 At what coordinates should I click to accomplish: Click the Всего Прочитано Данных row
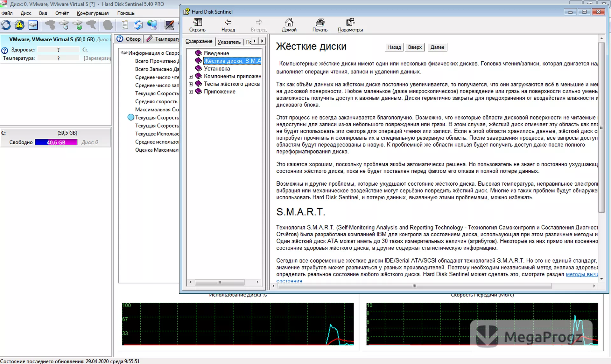157,61
